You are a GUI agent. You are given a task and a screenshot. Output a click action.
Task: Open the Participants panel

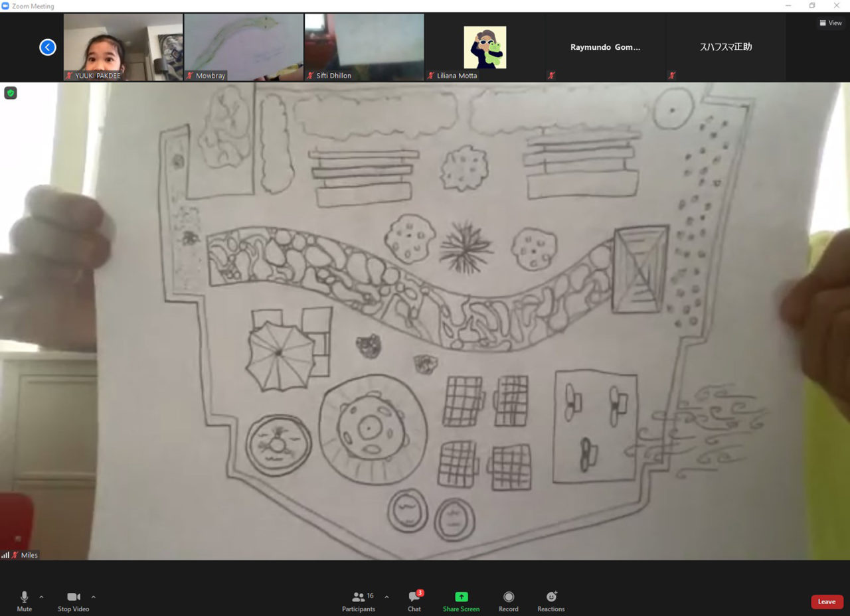coord(358,599)
